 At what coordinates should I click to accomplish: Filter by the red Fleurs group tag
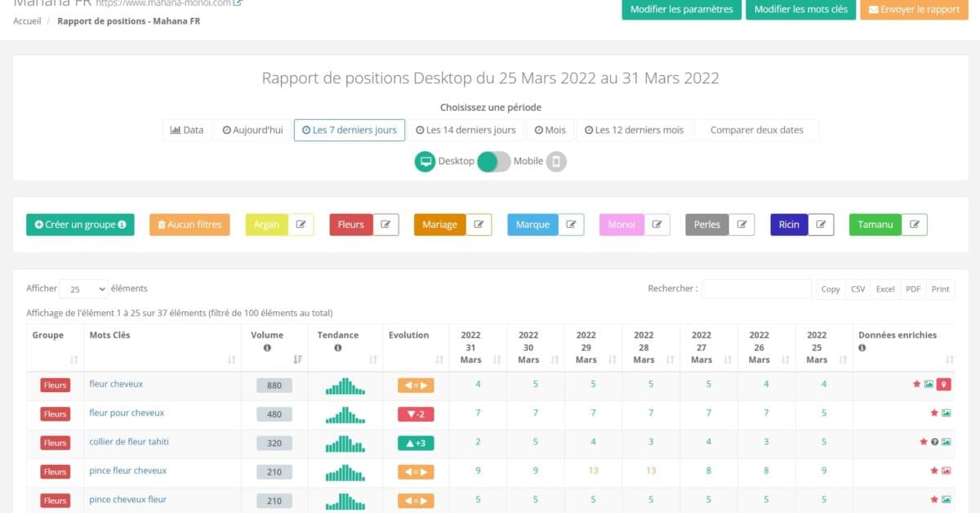pyautogui.click(x=351, y=225)
